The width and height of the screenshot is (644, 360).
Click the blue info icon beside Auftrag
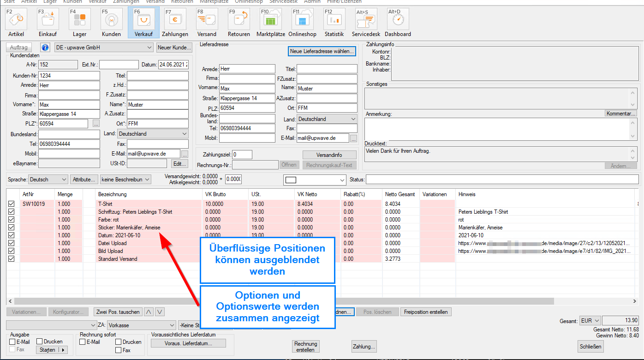point(45,48)
